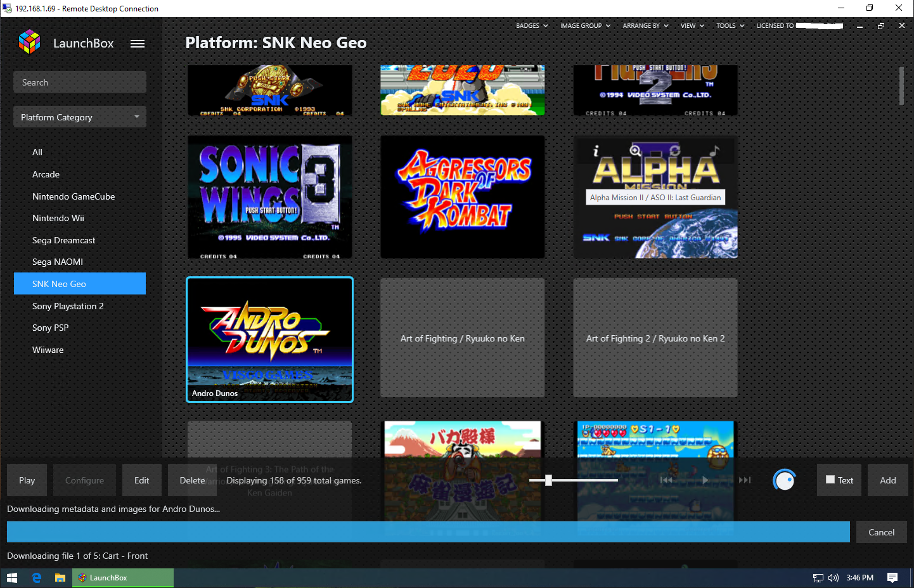
Task: Open Windows Start menu
Action: pyautogui.click(x=12, y=578)
